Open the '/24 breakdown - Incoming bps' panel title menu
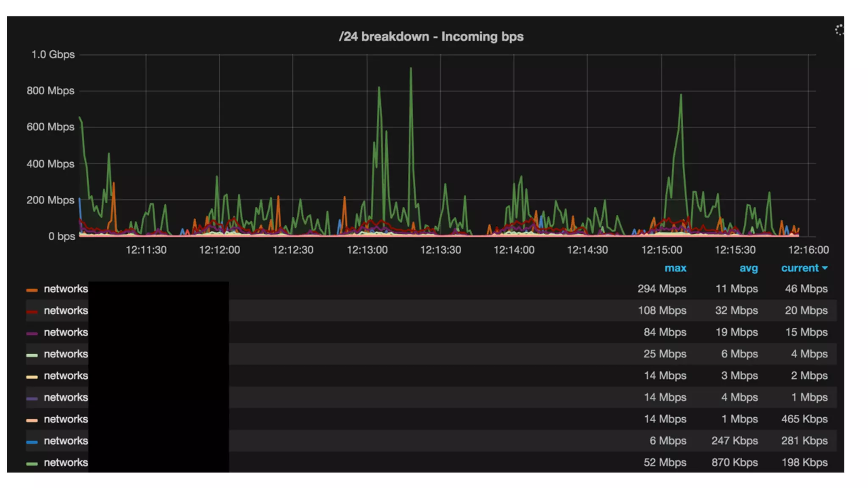 (x=431, y=36)
